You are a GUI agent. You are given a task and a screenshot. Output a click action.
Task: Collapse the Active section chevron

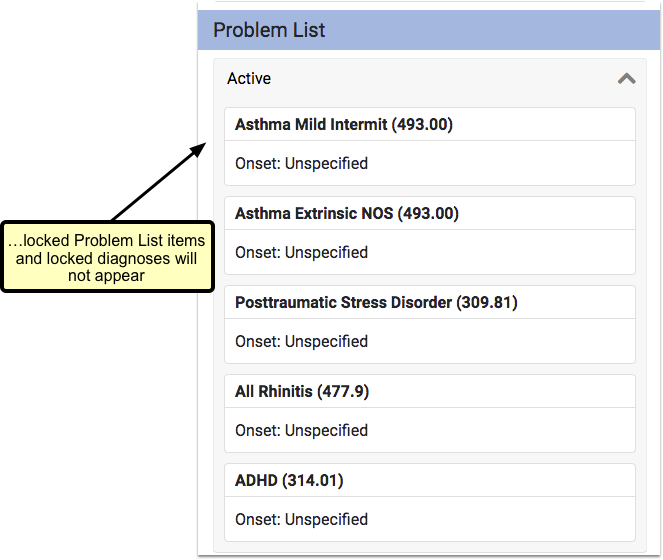click(x=626, y=79)
